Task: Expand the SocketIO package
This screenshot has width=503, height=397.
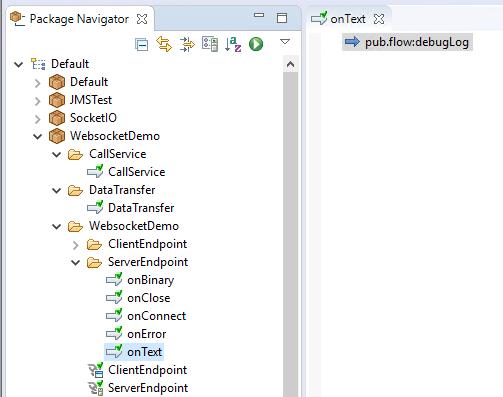Action: point(37,118)
